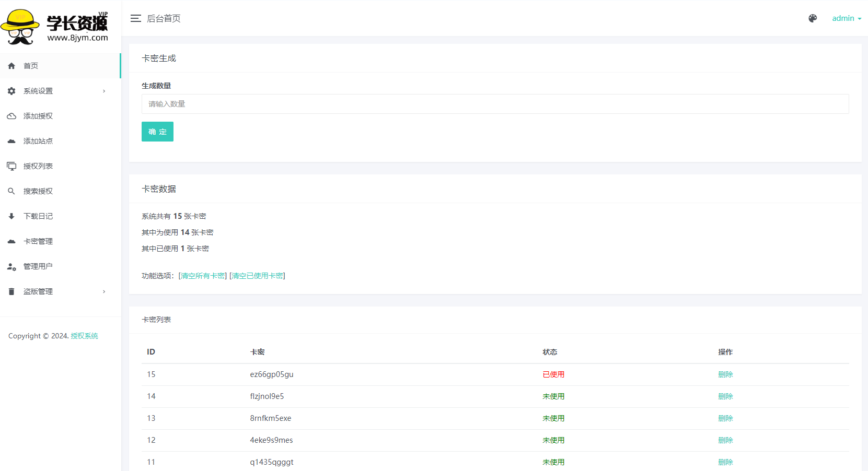The width and height of the screenshot is (868, 471).
Task: Click the system settings gear icon
Action: [11, 91]
